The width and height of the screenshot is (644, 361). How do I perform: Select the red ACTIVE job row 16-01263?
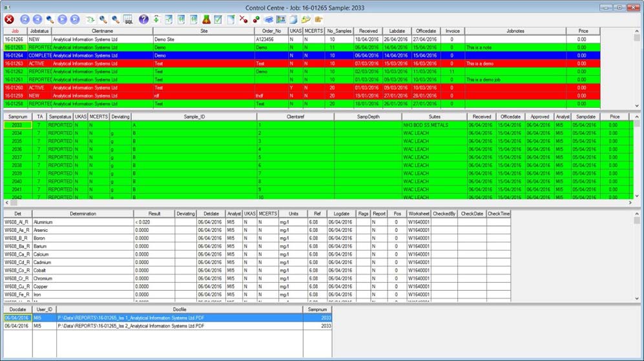coord(302,64)
